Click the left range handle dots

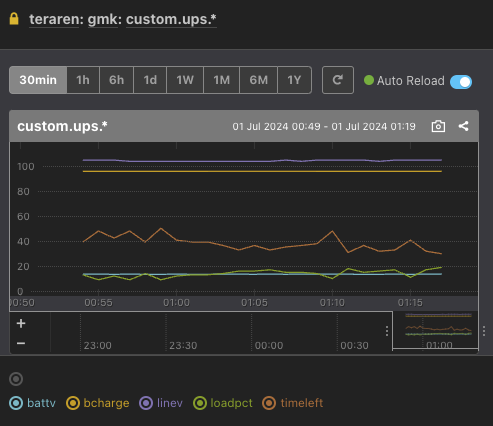click(387, 331)
